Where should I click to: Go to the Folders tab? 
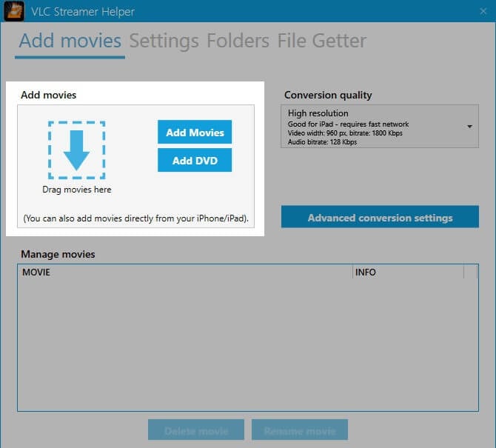(x=238, y=41)
